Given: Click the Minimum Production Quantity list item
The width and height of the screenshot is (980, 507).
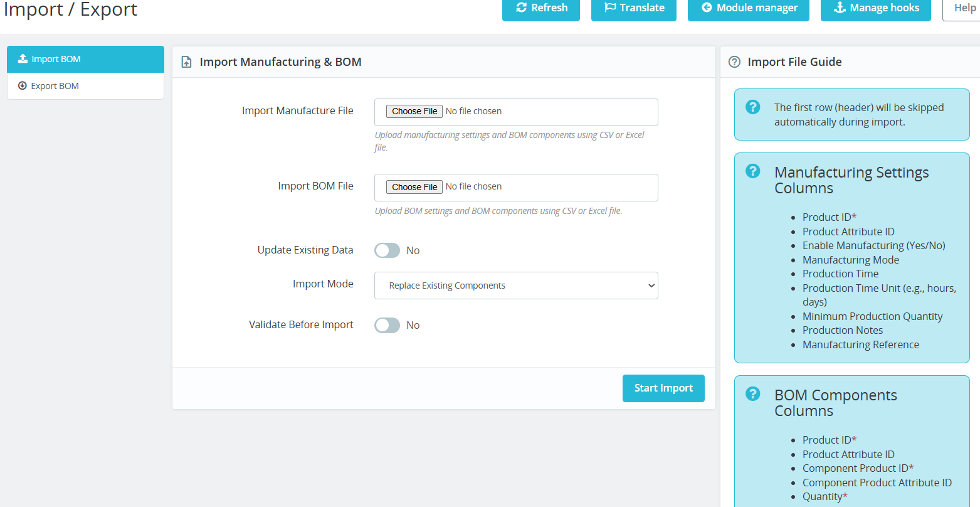Looking at the screenshot, I should 872,316.
